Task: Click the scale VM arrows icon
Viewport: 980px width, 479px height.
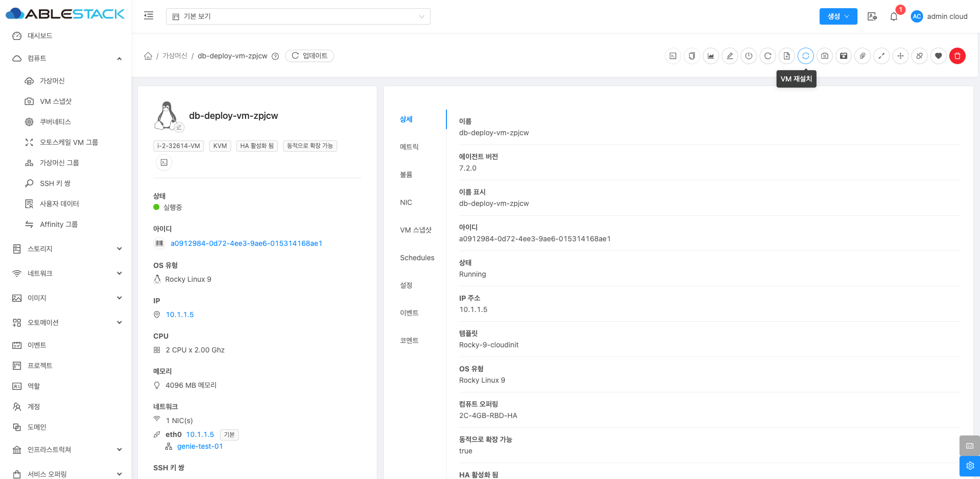Action: tap(881, 56)
